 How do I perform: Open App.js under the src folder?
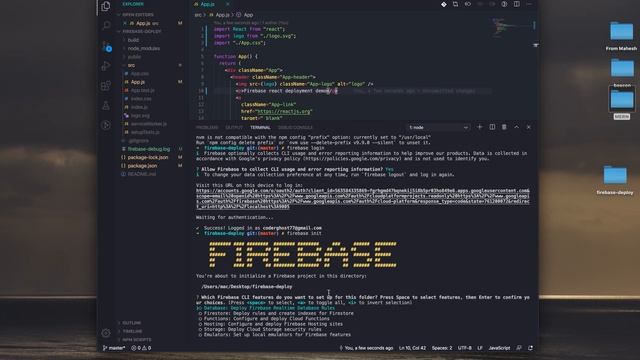pyautogui.click(x=138, y=82)
